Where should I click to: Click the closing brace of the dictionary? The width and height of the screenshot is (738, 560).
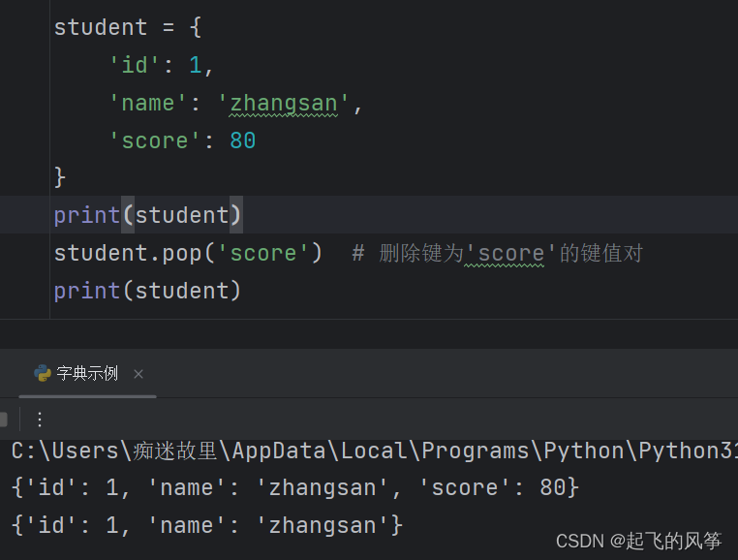tap(59, 177)
